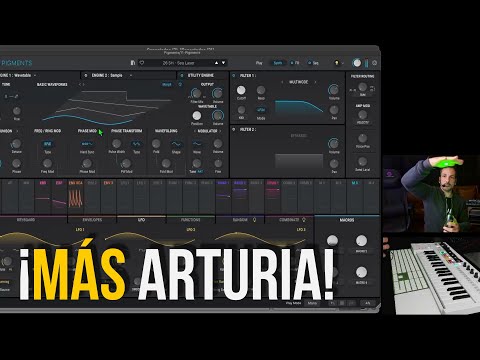
Task: Select previous preset with up arrow
Action: [216, 63]
